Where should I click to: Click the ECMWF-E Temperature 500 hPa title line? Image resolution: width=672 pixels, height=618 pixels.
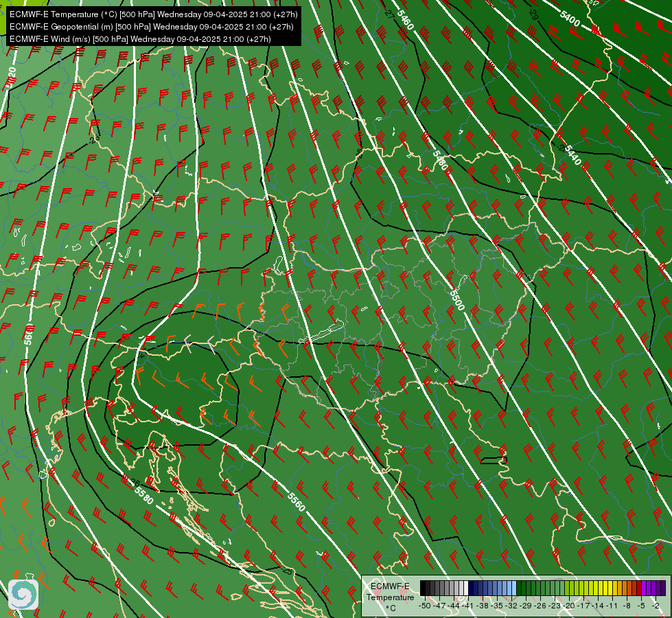coord(154,14)
